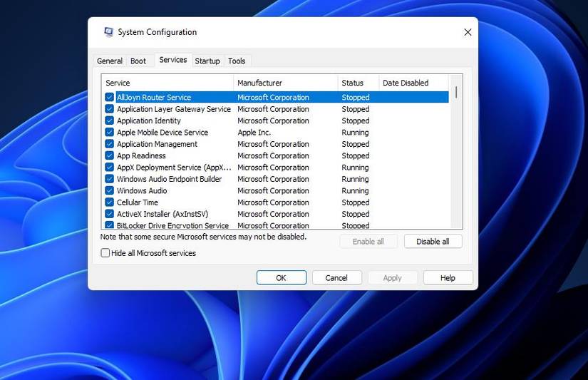Click the Enable all button

click(368, 242)
